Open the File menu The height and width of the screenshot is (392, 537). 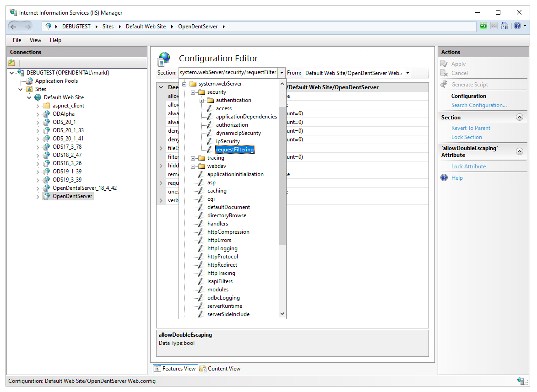click(17, 40)
